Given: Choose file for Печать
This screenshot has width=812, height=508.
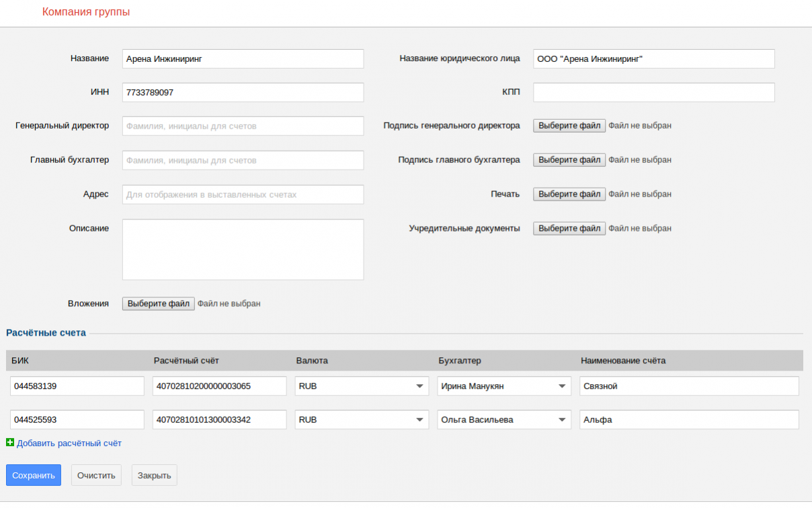Looking at the screenshot, I should [569, 194].
